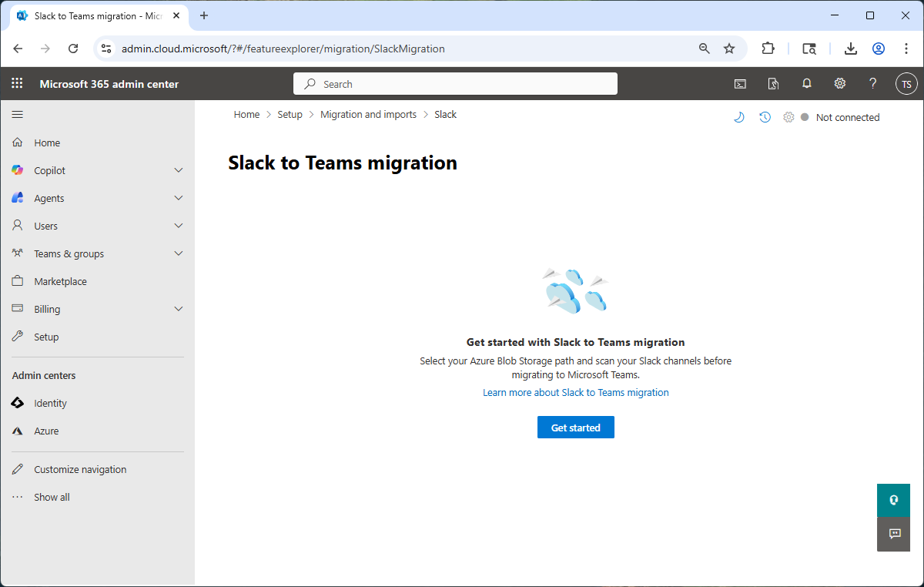Click the Cloud Shell terminal icon

(x=740, y=83)
